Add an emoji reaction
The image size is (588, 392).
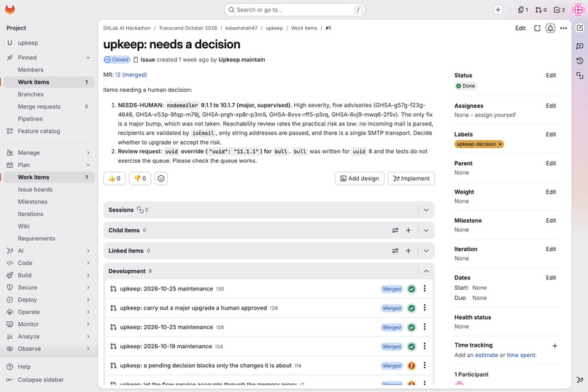(x=161, y=178)
